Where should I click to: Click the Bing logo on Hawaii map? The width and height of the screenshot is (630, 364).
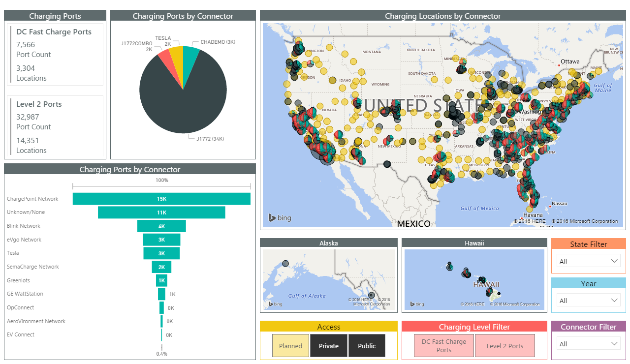click(x=416, y=303)
